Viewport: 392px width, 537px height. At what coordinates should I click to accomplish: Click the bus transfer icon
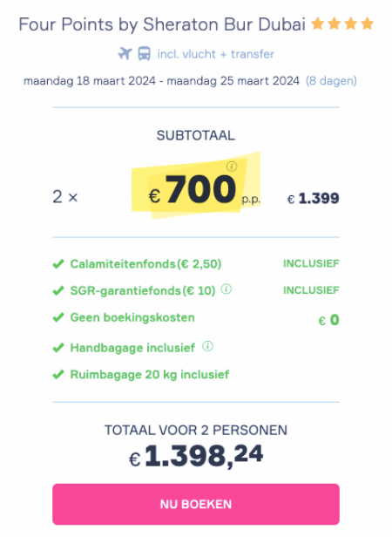point(144,54)
